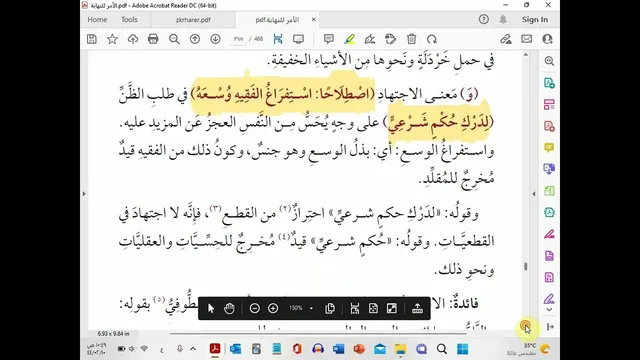Select the stamp tool icon
The height and width of the screenshot is (360, 640).
[391, 39]
